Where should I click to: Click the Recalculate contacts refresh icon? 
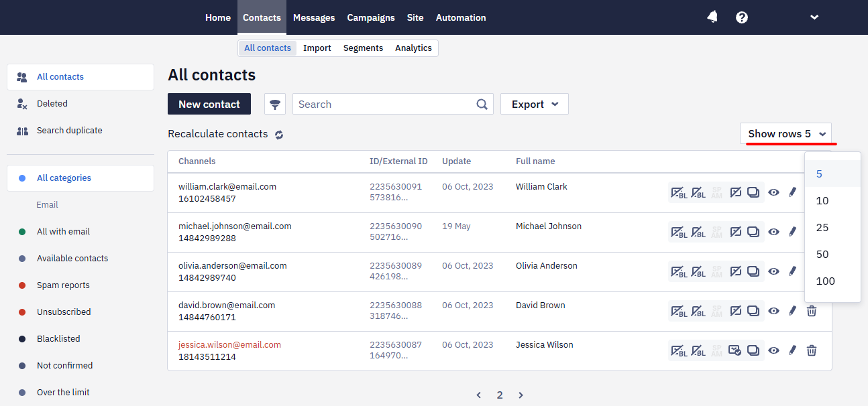click(x=279, y=135)
